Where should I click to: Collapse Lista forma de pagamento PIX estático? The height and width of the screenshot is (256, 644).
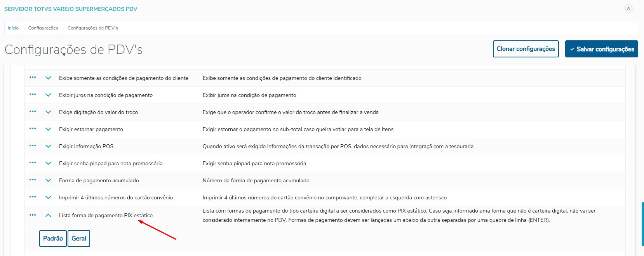click(48, 215)
